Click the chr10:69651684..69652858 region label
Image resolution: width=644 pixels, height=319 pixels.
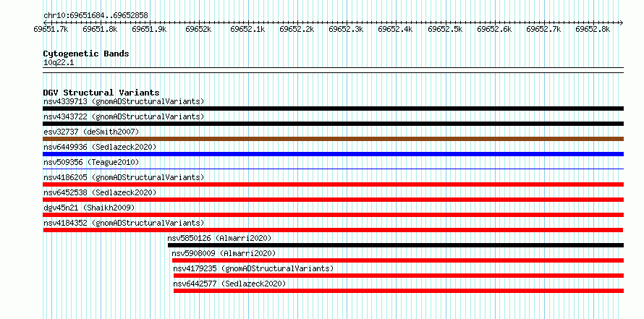tap(96, 15)
